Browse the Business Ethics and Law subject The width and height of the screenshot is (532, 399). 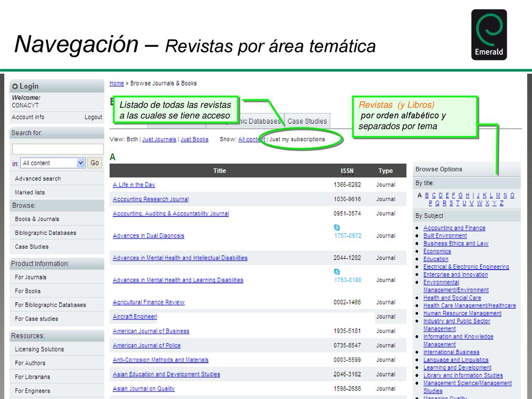point(456,244)
